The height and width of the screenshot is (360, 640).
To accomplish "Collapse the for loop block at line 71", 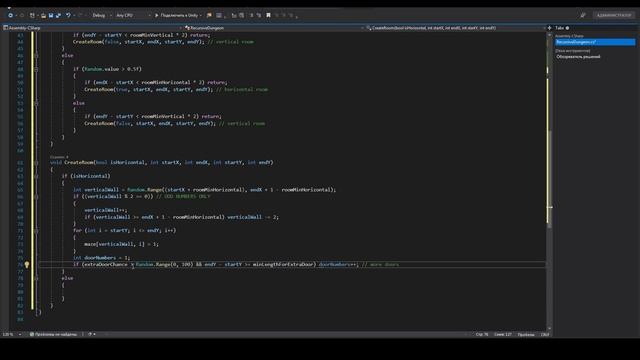I will 36,231.
